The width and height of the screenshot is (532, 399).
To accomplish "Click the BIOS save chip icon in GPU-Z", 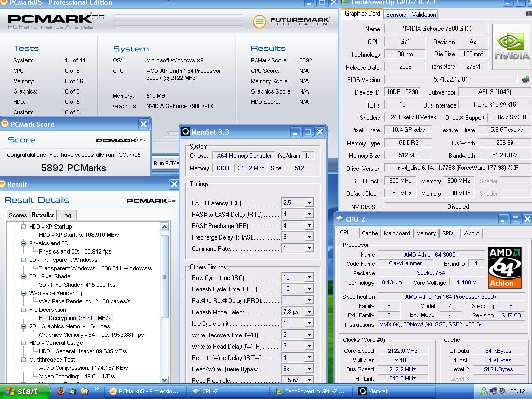I will pyautogui.click(x=525, y=79).
